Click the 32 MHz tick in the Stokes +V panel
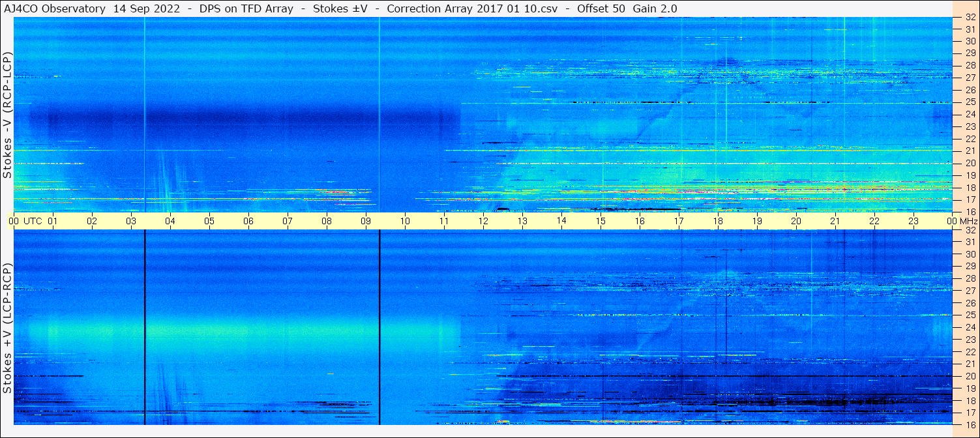 [970, 230]
